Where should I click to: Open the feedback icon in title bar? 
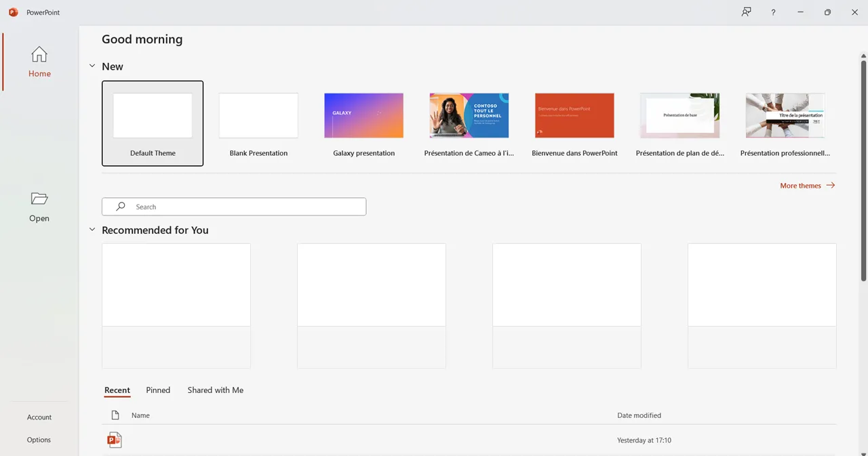pyautogui.click(x=746, y=12)
